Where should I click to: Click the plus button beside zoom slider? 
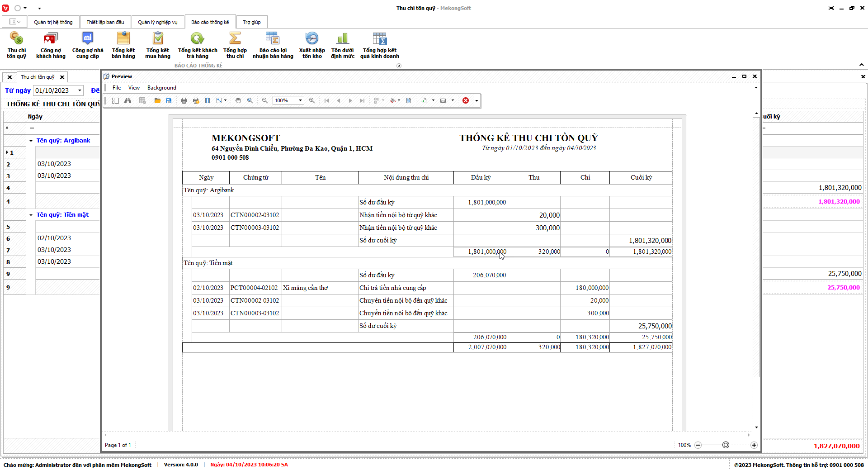pyautogui.click(x=754, y=445)
